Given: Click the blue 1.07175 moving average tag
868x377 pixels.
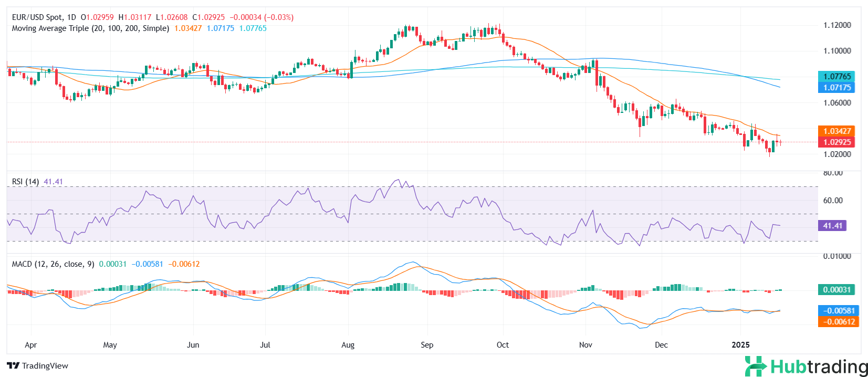Looking at the screenshot, I should [x=836, y=88].
